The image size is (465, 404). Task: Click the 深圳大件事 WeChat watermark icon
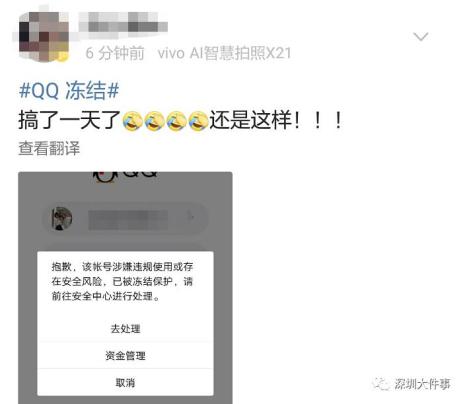(382, 384)
